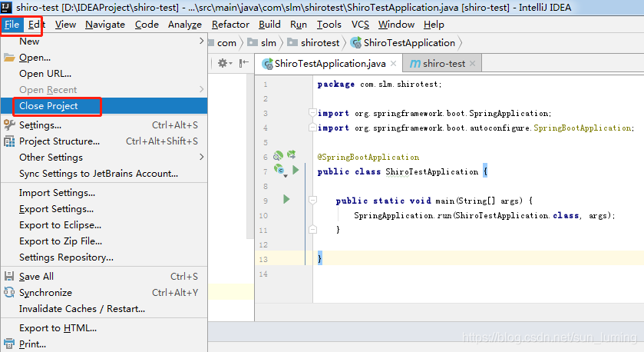Select Export Settings... entry
Screen dimensions: 644x352
tap(104, 209)
